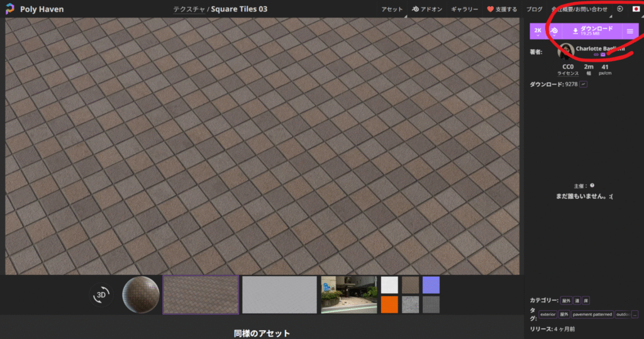This screenshot has width=644, height=339.
Task: Click the CC0 ライセンス link
Action: [x=568, y=69]
